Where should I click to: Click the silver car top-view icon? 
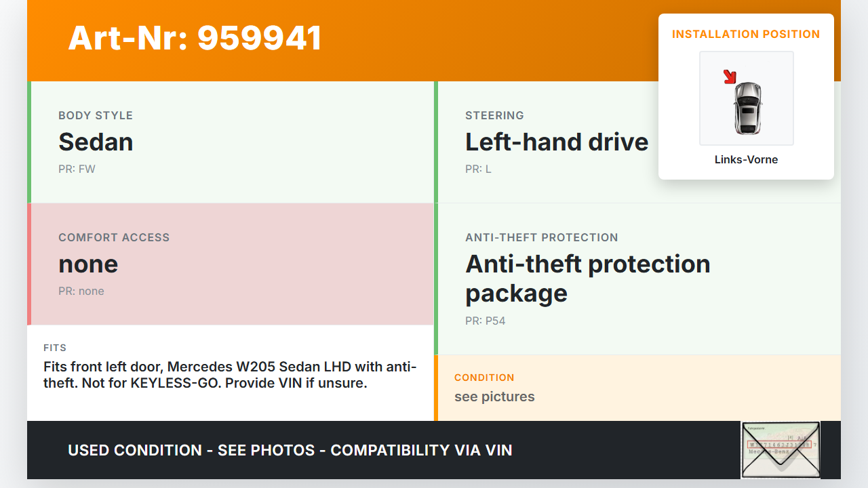(x=747, y=107)
